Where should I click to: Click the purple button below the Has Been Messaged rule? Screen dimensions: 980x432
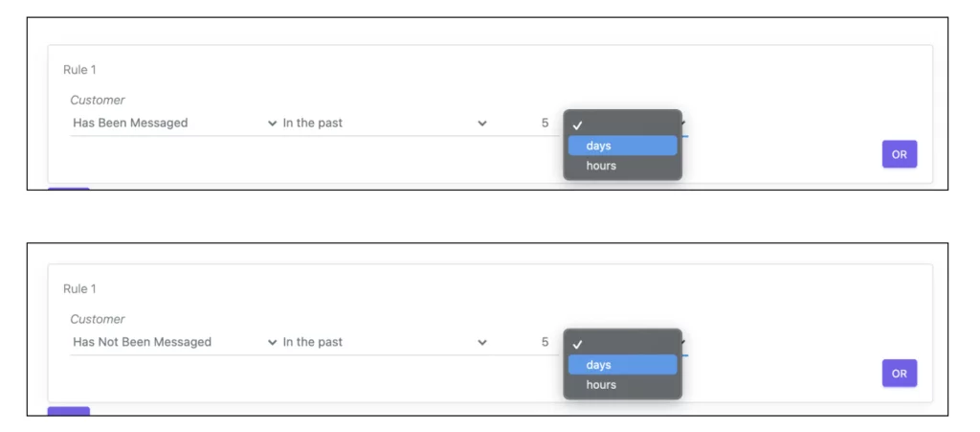coord(69,188)
